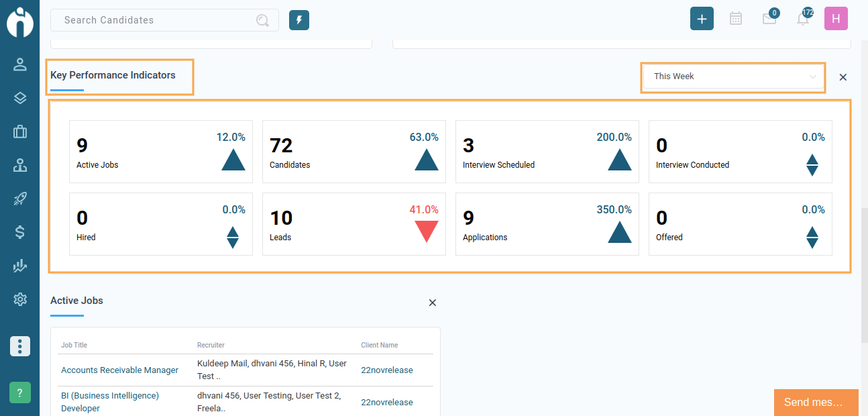Open the Interview Scheduled KPI card
868x416 pixels.
547,152
